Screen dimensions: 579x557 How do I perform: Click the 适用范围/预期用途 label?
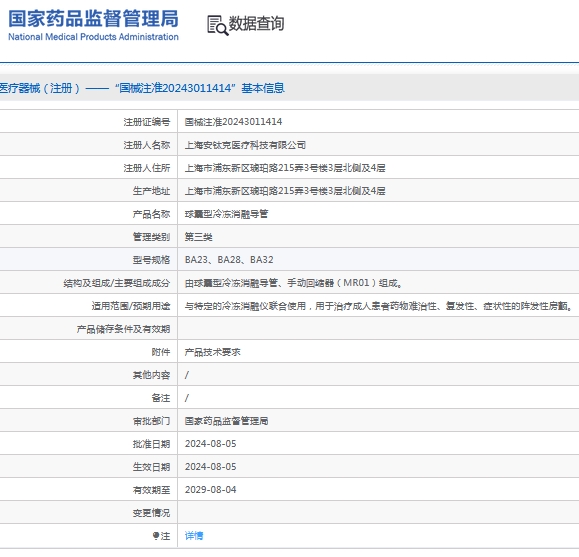click(131, 306)
